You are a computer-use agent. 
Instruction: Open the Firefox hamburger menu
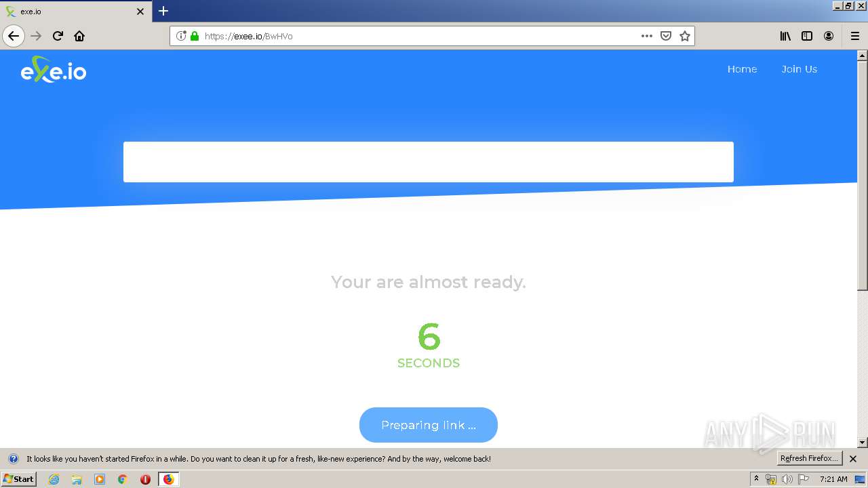pyautogui.click(x=855, y=36)
